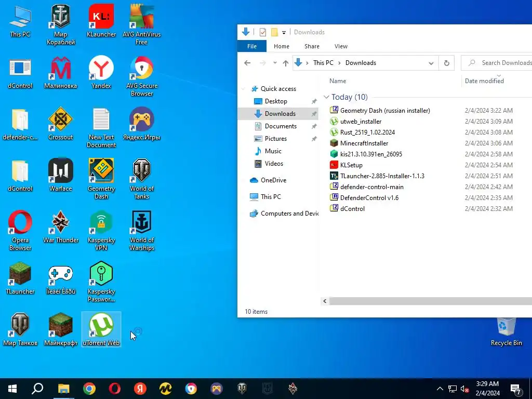The height and width of the screenshot is (399, 532).
Task: Go up one folder level
Action: tap(286, 63)
